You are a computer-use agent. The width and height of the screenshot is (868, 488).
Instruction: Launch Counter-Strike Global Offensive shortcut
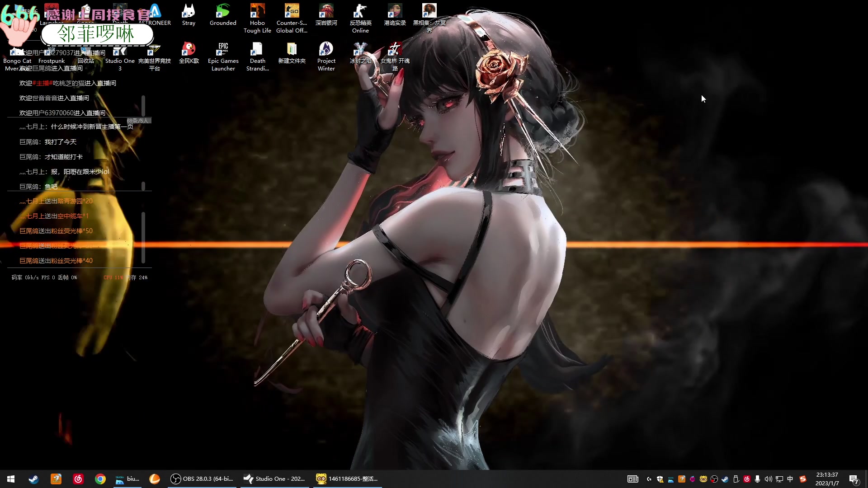(x=292, y=19)
